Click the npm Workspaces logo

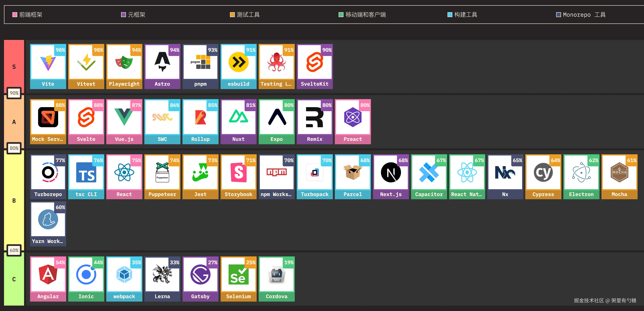click(276, 172)
